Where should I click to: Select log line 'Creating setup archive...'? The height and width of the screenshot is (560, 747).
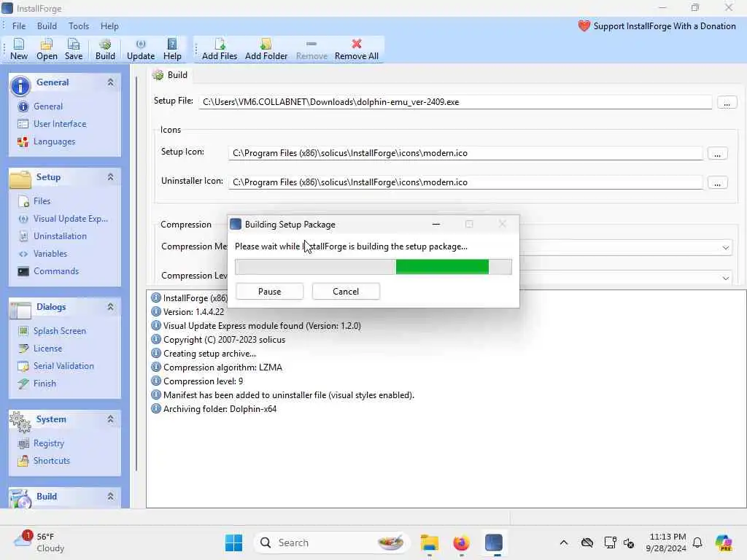tap(209, 354)
